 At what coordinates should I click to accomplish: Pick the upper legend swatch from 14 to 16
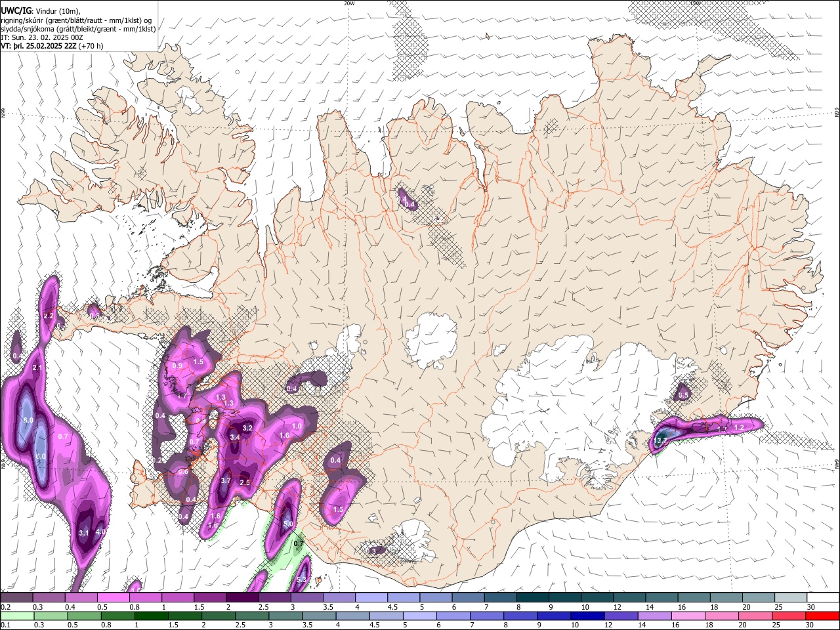662,598
